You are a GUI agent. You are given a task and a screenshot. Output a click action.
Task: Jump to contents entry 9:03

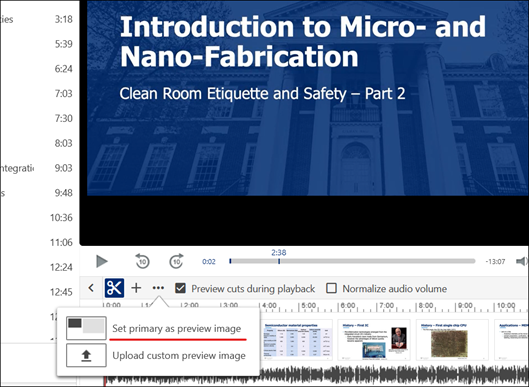[64, 168]
